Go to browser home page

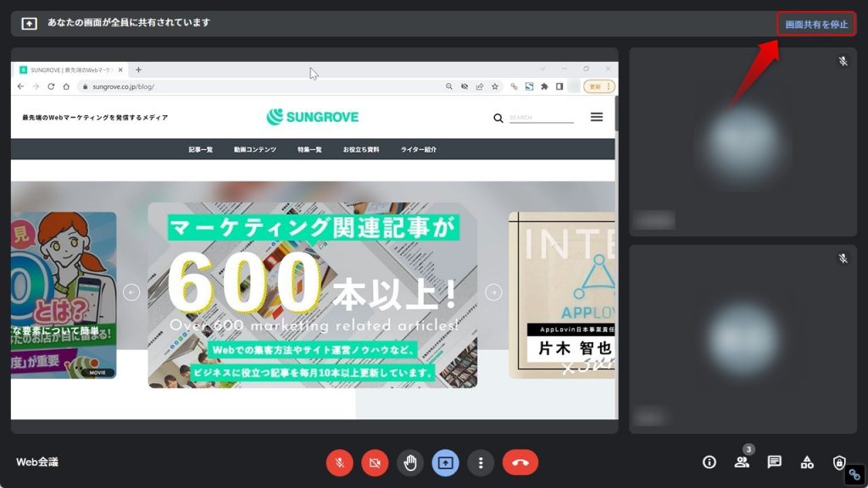(66, 86)
